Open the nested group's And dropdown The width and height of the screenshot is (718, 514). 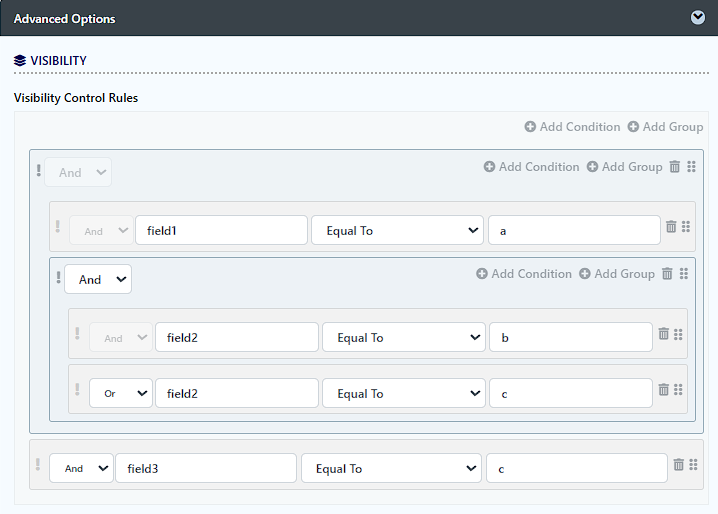point(98,280)
